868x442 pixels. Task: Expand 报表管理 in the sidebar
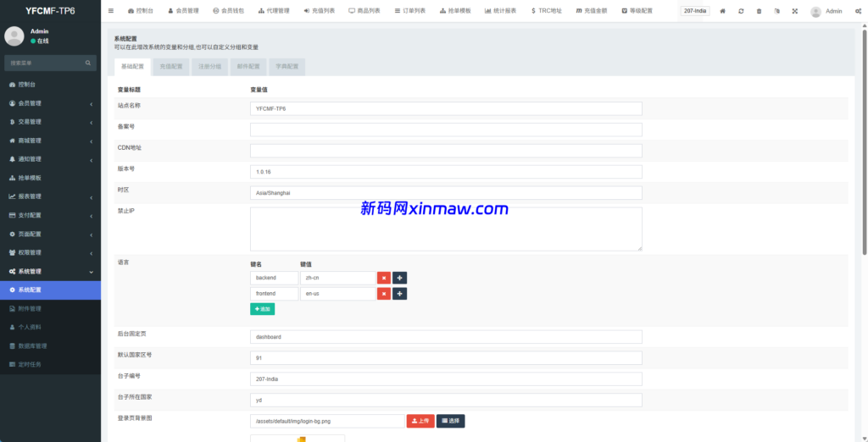50,196
